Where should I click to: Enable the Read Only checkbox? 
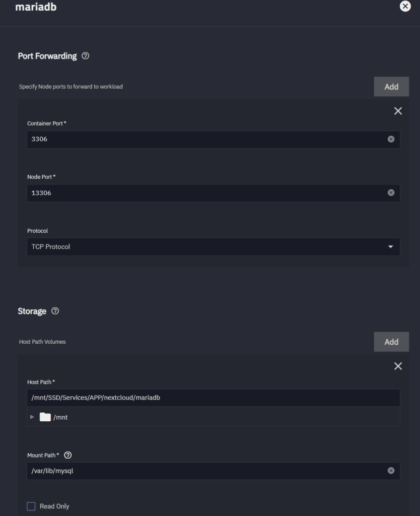pyautogui.click(x=31, y=506)
